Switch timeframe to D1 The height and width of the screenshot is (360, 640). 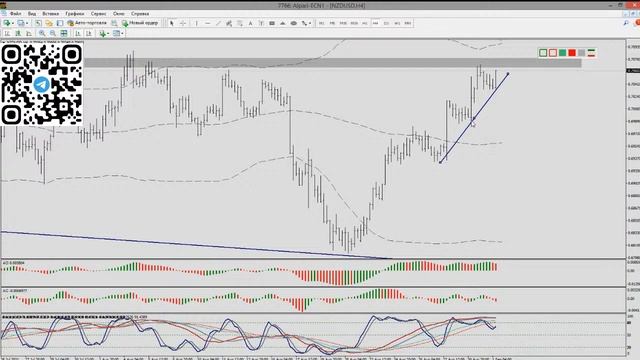(386, 23)
